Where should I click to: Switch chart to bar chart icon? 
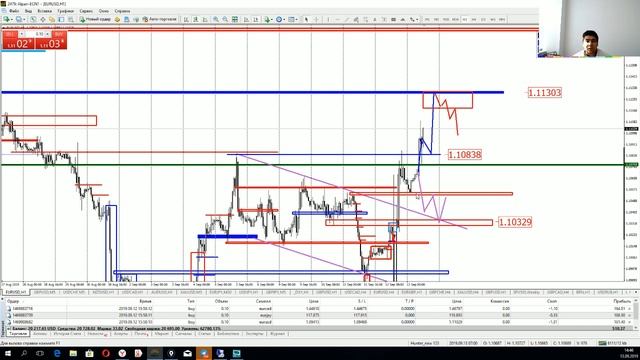click(x=186, y=19)
